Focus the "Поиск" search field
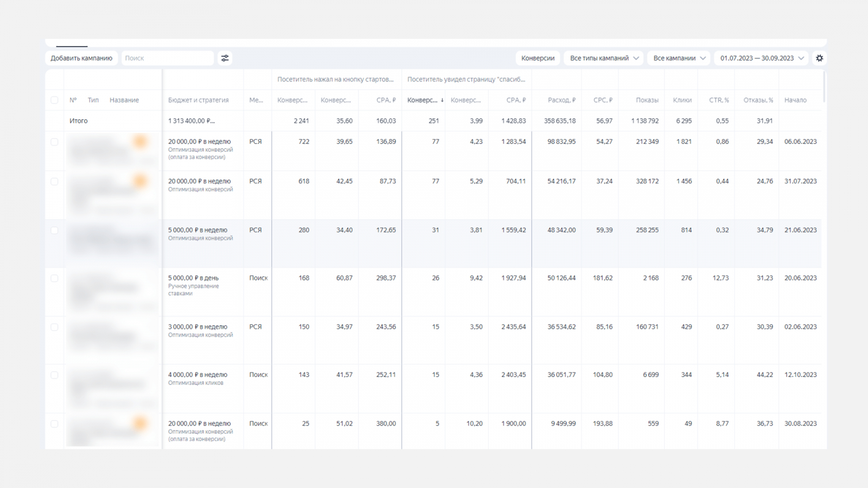The image size is (868, 488). pyautogui.click(x=167, y=58)
